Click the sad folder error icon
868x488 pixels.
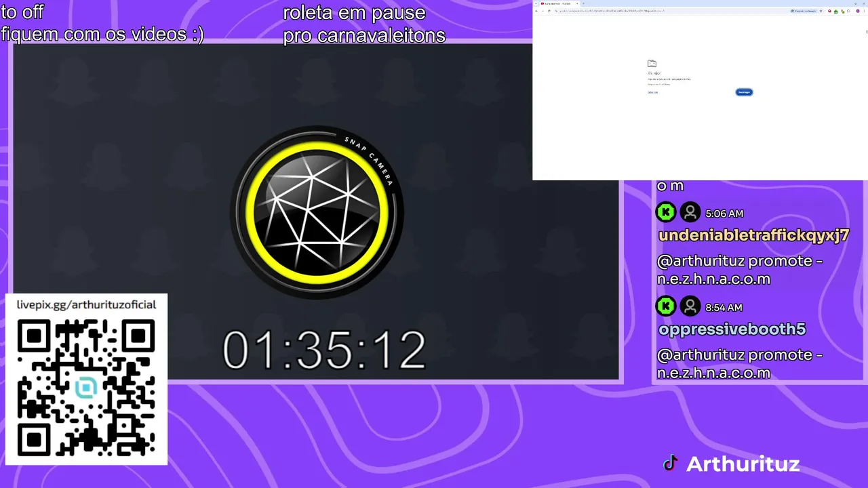point(652,64)
